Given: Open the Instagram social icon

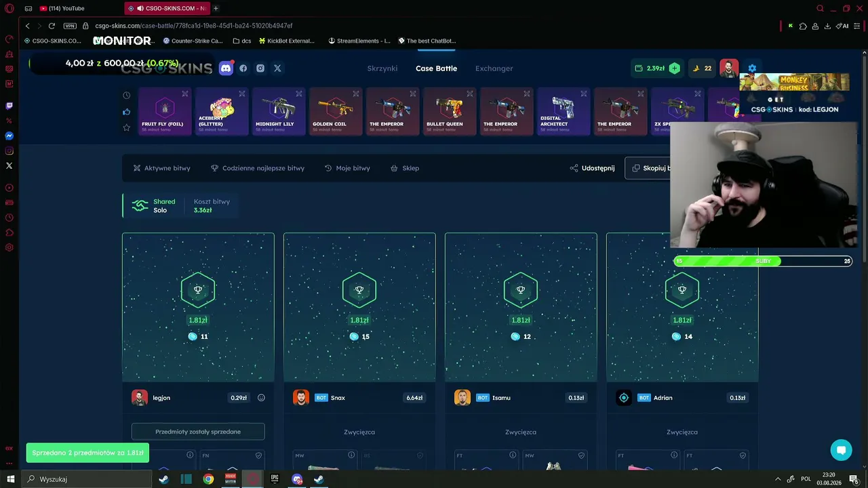Looking at the screenshot, I should click(x=260, y=68).
